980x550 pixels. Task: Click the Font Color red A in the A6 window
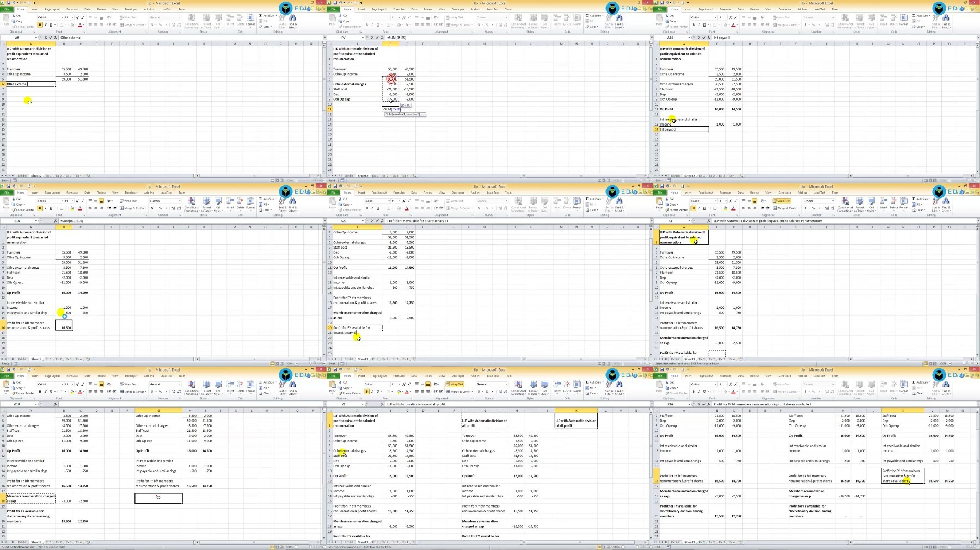tap(79, 25)
